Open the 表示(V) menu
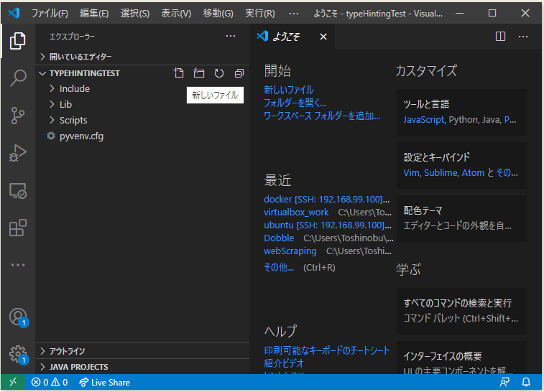This screenshot has width=544, height=392. click(176, 13)
